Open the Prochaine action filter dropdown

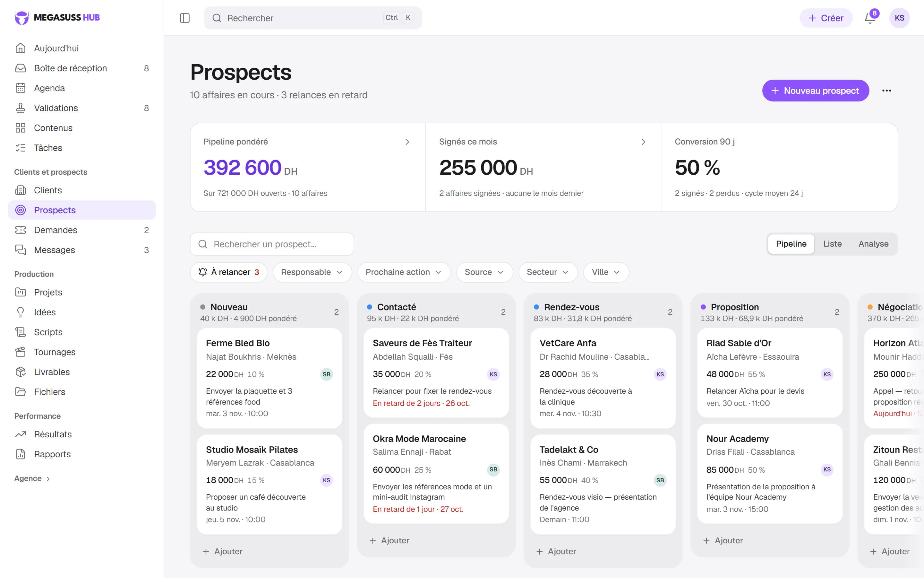(x=404, y=272)
